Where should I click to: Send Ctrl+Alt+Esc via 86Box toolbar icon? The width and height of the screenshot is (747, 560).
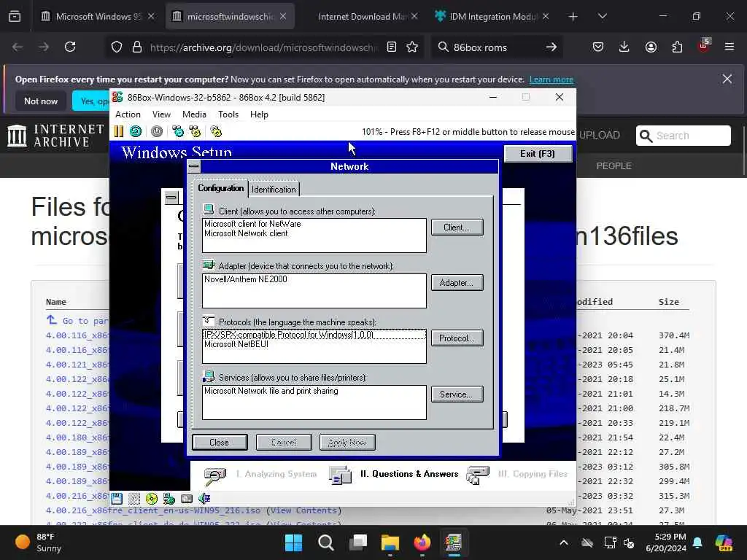click(x=195, y=131)
